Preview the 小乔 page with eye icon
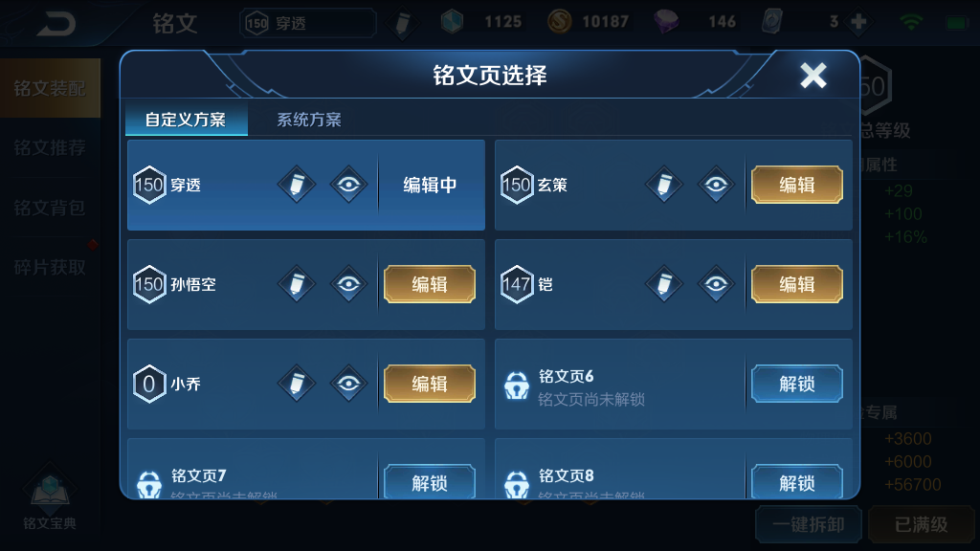980x551 pixels. 348,384
